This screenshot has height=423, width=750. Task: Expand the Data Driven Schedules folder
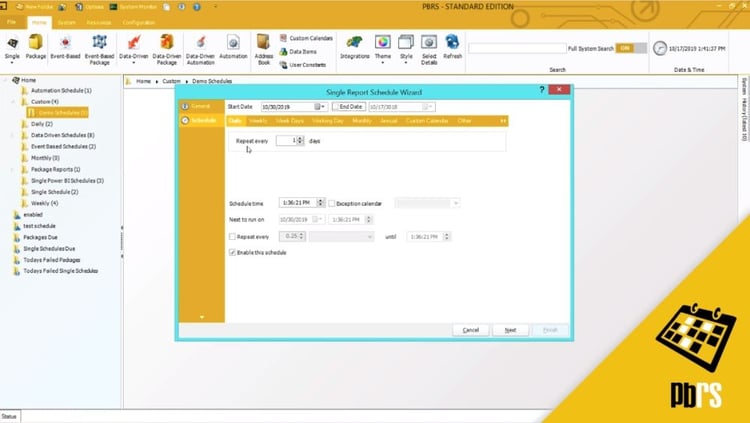[x=12, y=135]
